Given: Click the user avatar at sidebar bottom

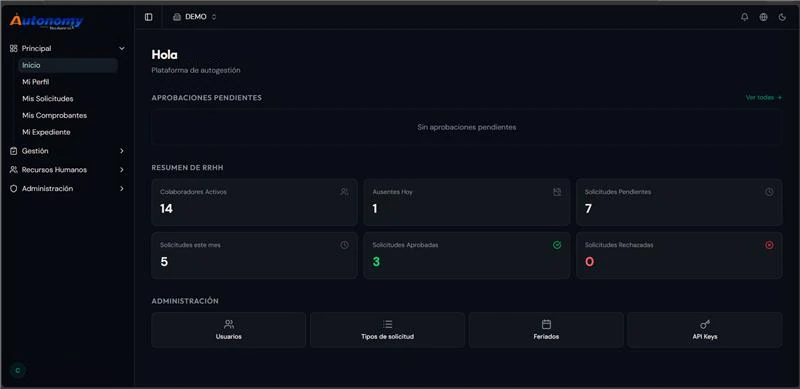Looking at the screenshot, I should pos(18,371).
